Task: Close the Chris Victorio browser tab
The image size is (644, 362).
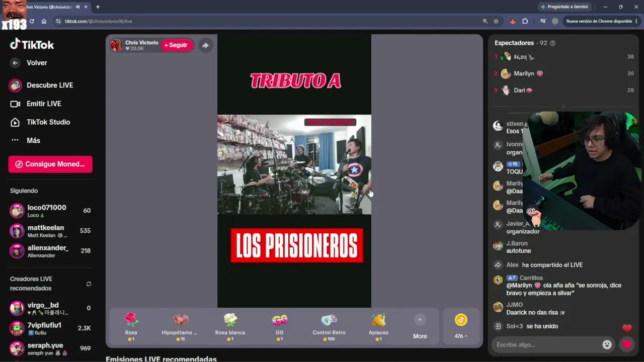Action: click(86, 7)
